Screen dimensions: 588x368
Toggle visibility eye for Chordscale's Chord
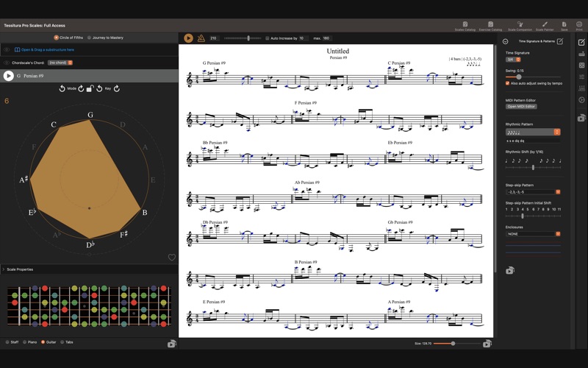coord(7,63)
